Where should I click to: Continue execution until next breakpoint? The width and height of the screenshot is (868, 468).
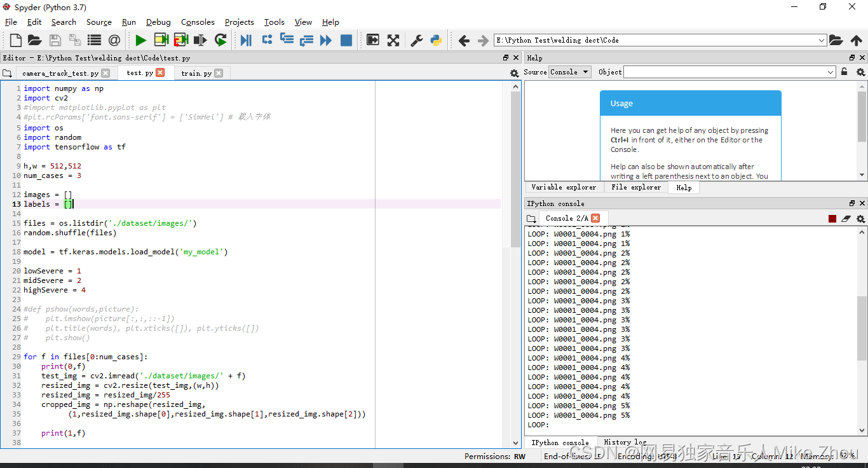click(326, 40)
